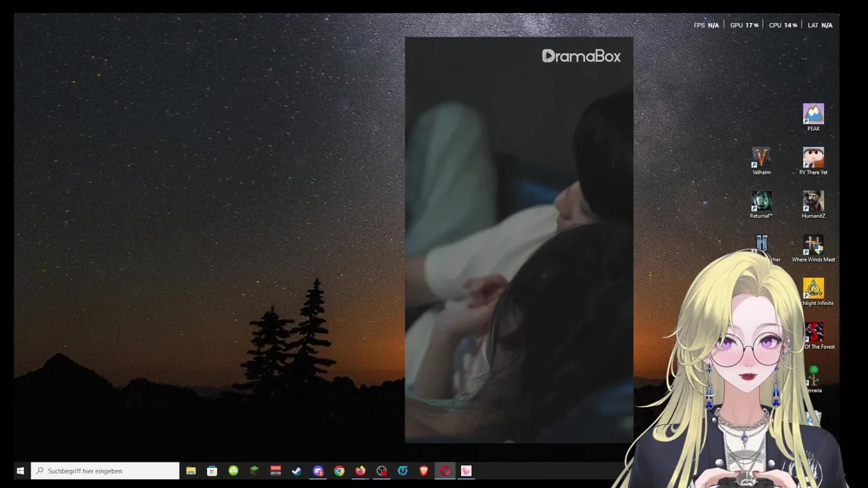Select the Valheim desktop shortcut
The height and width of the screenshot is (488, 868).
762,161
